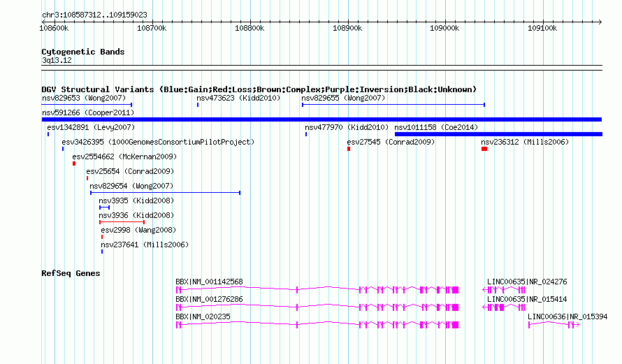
Task: Select the BBX NM_020235 transcript glyph
Action: tap(317, 325)
